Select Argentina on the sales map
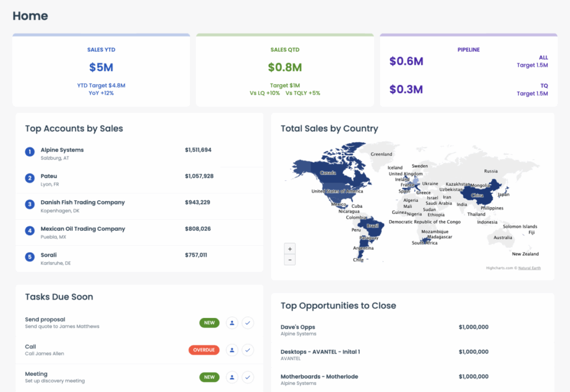The image size is (570, 392). point(363,248)
